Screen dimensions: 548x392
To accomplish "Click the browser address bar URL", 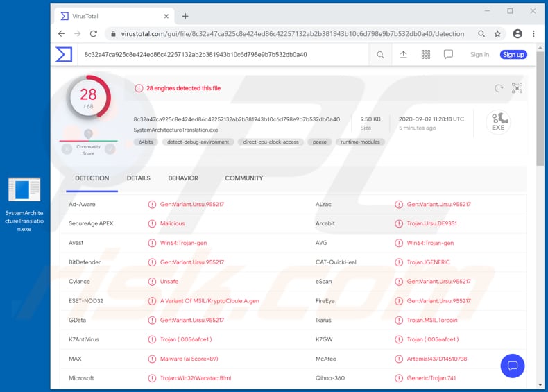I will (x=292, y=34).
